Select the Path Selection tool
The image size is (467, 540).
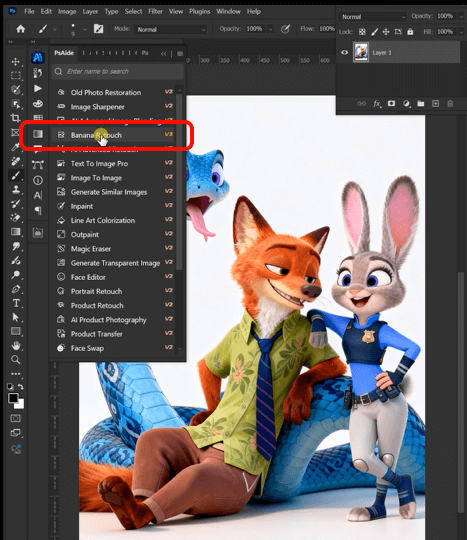(x=15, y=317)
